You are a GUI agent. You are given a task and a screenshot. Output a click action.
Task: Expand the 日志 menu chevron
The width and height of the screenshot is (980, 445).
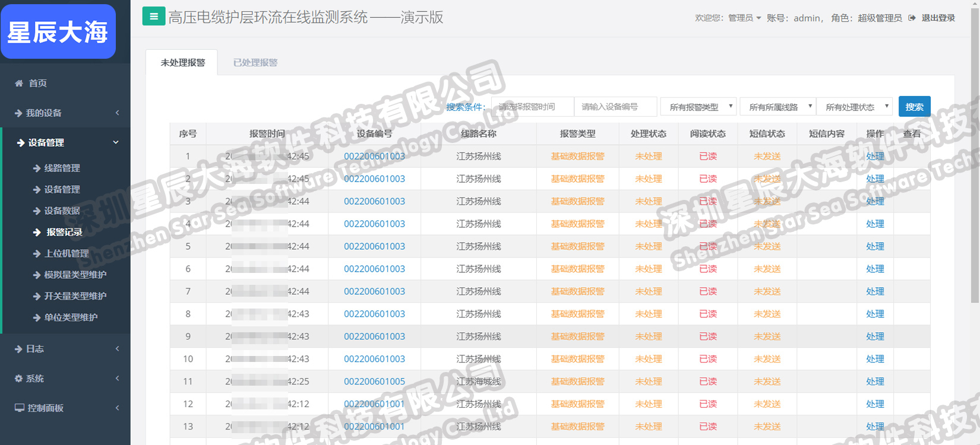pos(117,349)
